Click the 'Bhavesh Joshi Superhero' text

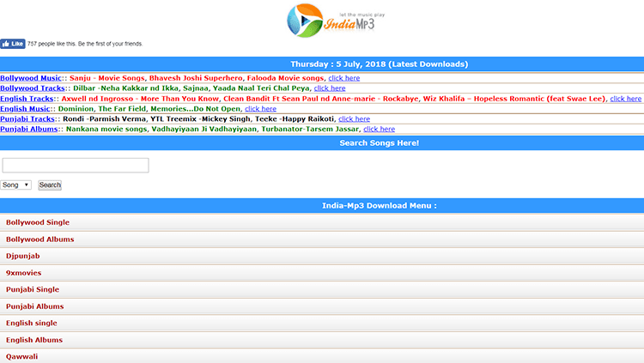coord(196,78)
